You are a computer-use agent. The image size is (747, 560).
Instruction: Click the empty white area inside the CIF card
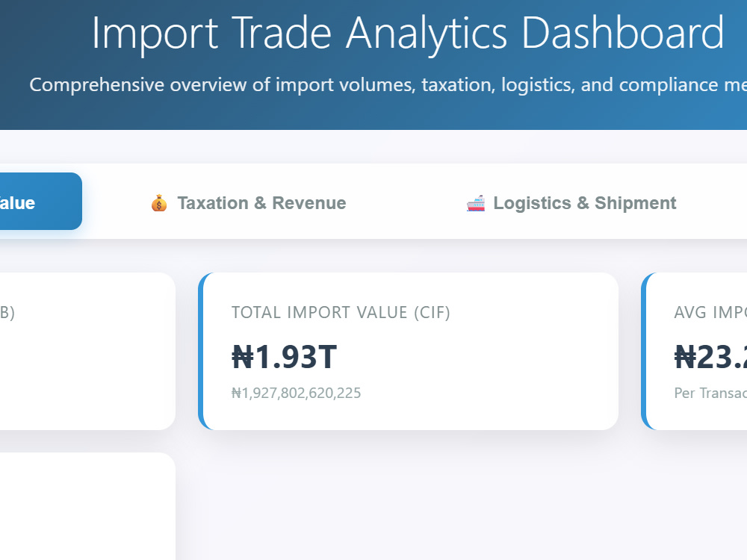500,362
